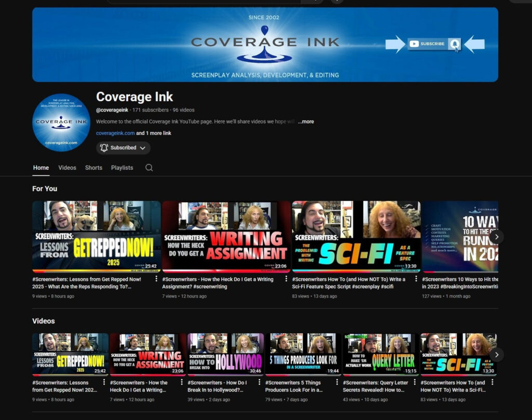The width and height of the screenshot is (532, 420).
Task: Open three-dot menu for Query Letter Secrets video
Action: (415, 383)
